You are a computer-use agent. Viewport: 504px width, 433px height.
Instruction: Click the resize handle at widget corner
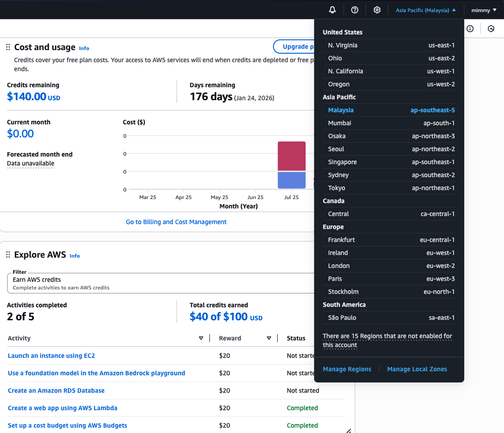[349, 430]
